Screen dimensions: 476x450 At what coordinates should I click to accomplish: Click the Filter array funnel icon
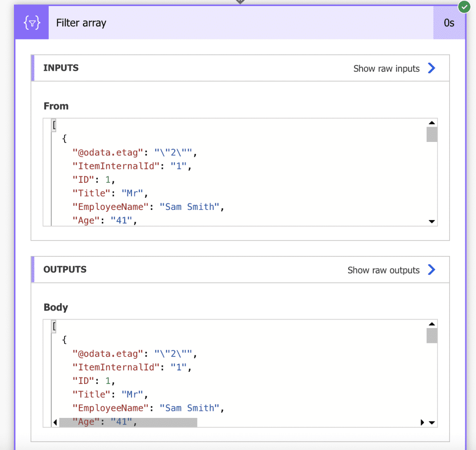click(x=32, y=23)
